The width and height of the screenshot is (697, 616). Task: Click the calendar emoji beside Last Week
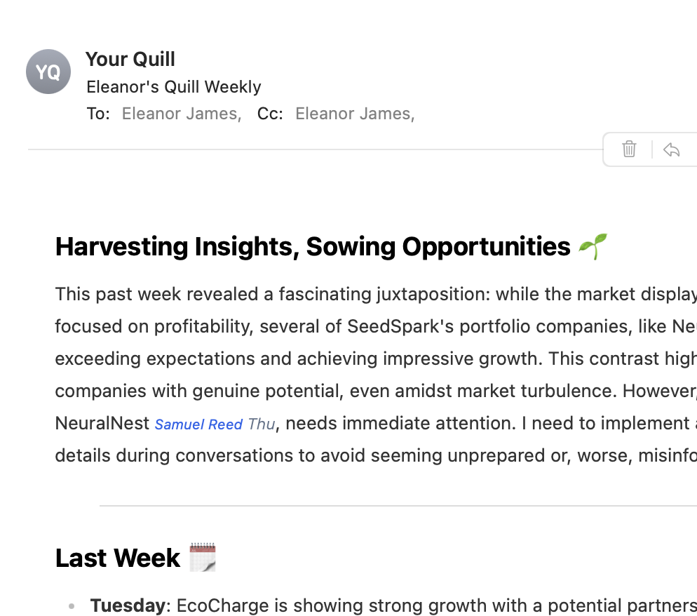tap(202, 558)
